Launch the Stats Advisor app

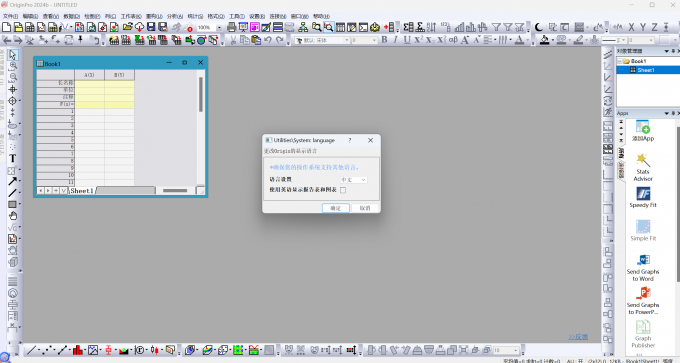point(643,167)
